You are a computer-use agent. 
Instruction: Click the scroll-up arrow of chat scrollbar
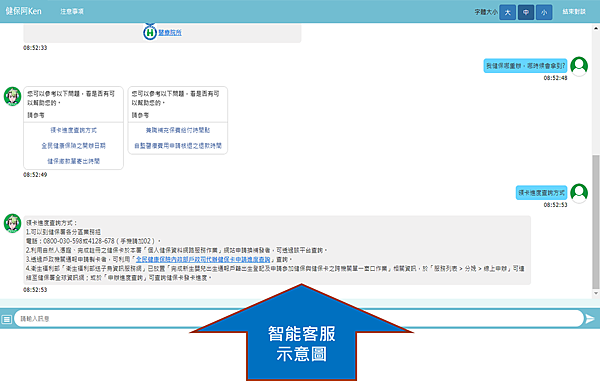click(596, 28)
